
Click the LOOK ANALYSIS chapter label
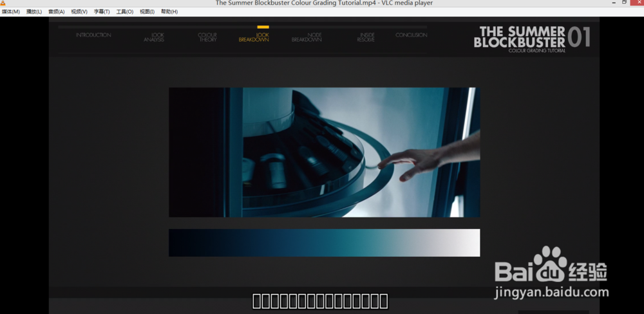[x=154, y=37]
